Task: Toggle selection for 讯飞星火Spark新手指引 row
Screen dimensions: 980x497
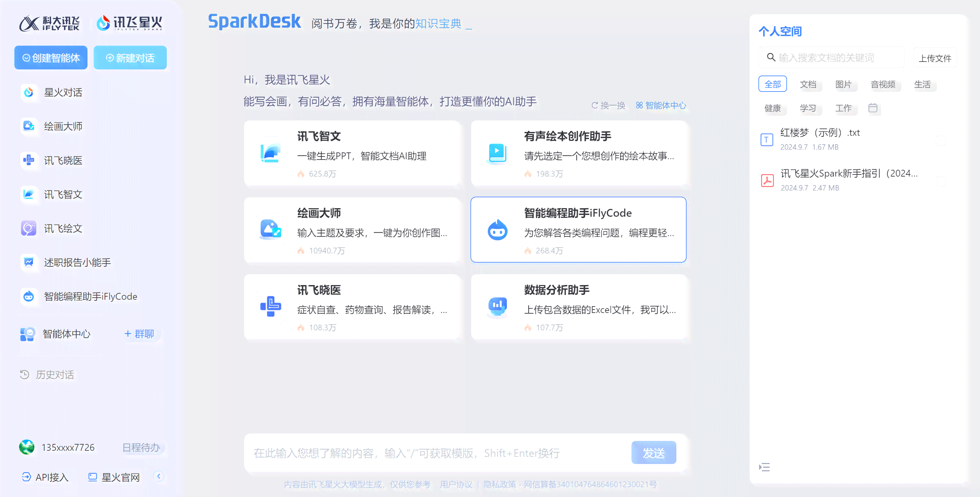Action: pos(941,181)
